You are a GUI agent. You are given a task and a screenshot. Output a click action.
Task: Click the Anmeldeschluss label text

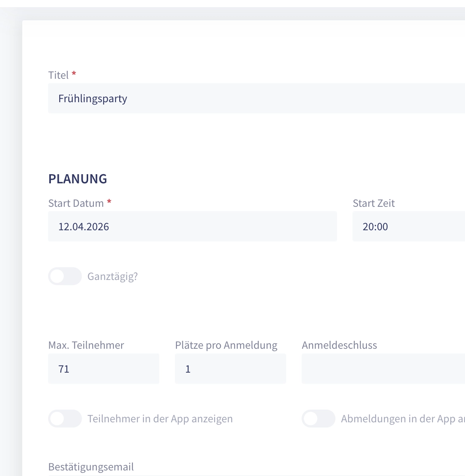pyautogui.click(x=339, y=345)
